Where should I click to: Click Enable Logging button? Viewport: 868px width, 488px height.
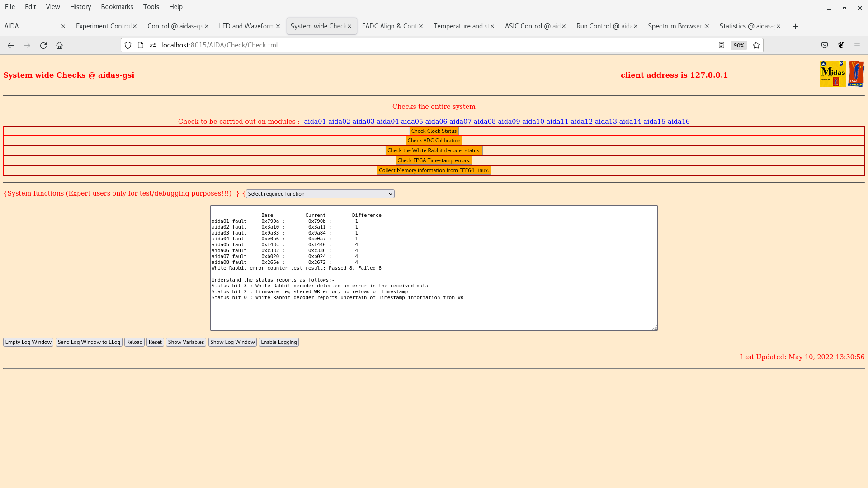(x=278, y=342)
